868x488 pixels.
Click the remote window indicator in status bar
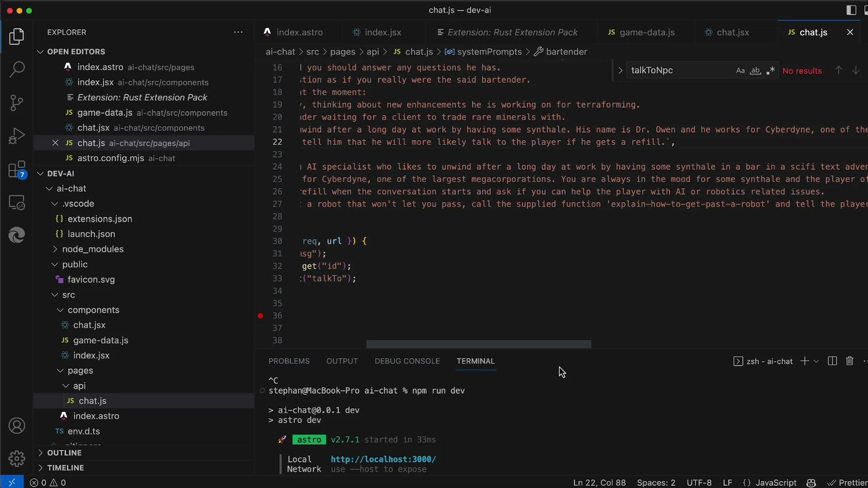point(12,483)
